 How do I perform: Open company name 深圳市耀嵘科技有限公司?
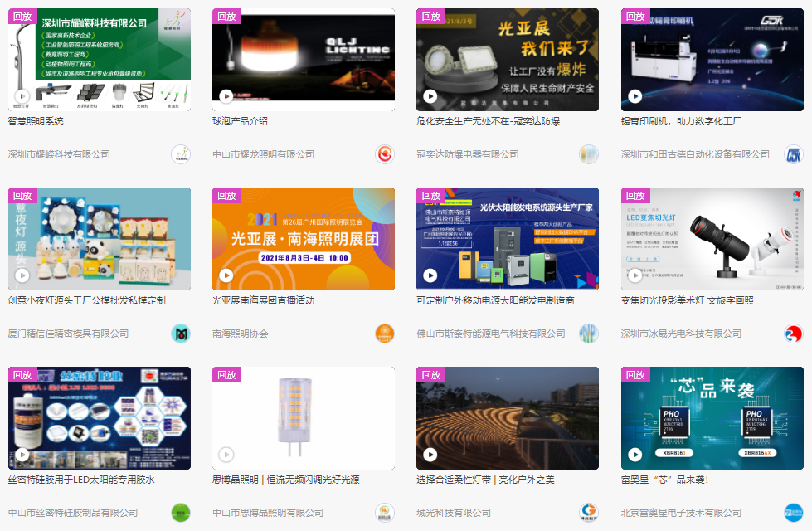point(59,154)
